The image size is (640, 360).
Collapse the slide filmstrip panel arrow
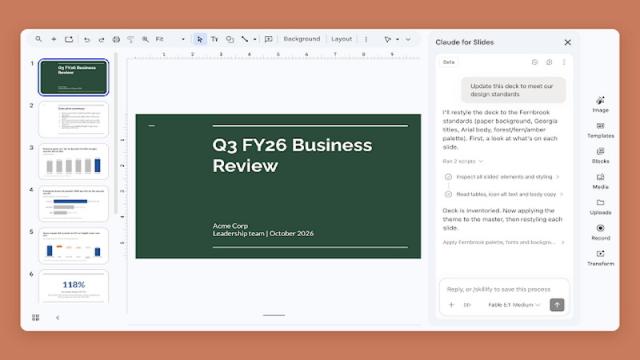point(58,318)
